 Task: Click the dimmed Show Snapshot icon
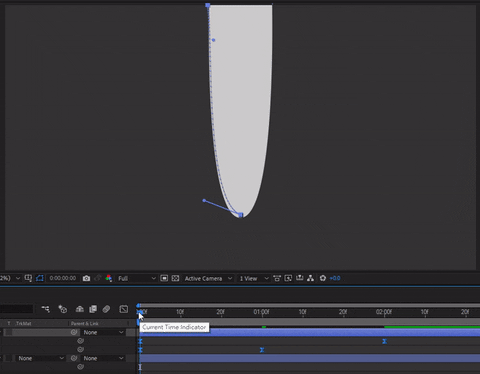point(98,278)
